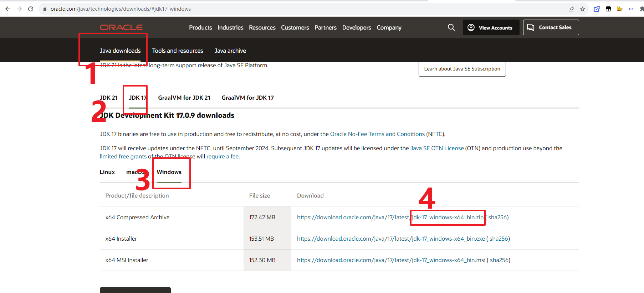Click the blue bow-tie extension icon
Screen dimensions: 644x293
pyautogui.click(x=631, y=9)
